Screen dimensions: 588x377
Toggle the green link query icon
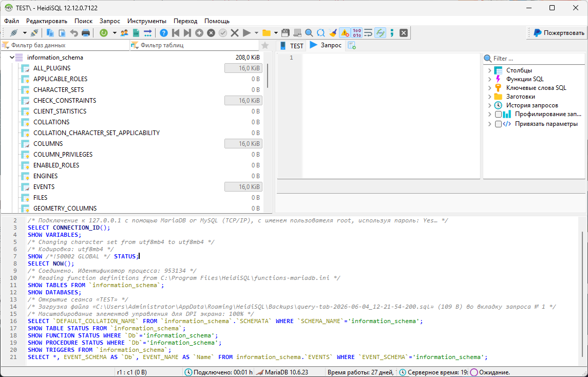coord(380,33)
